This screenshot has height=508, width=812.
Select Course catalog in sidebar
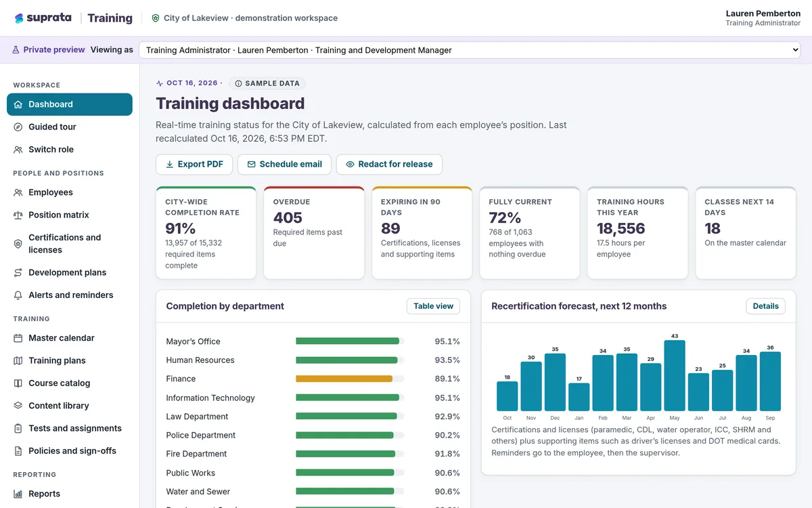coord(70,383)
